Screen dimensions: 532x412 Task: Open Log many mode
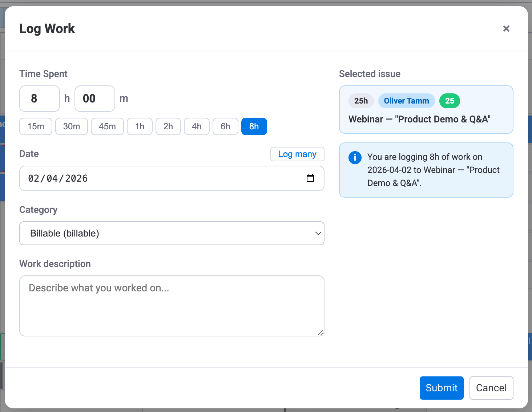click(x=297, y=154)
